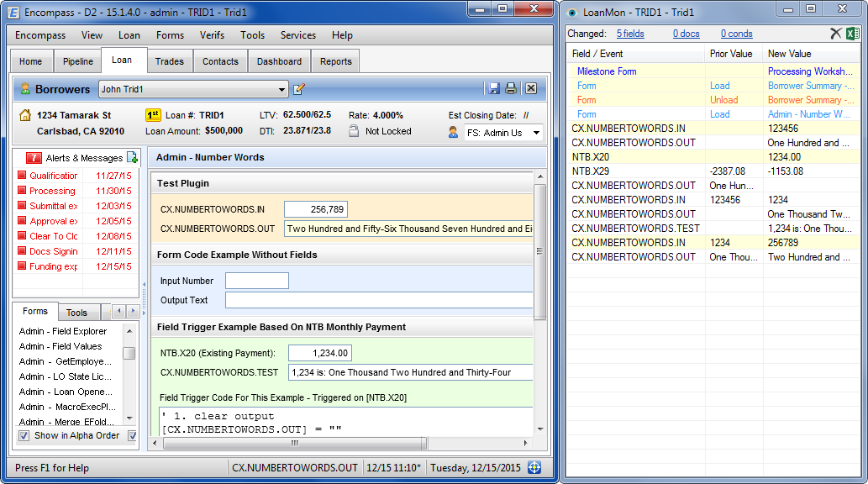Click the red square beside the Clear To Close alert

click(22, 236)
